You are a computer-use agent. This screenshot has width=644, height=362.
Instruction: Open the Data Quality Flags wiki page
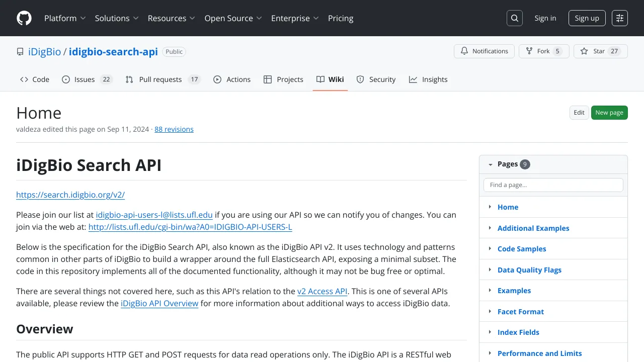[x=529, y=269]
